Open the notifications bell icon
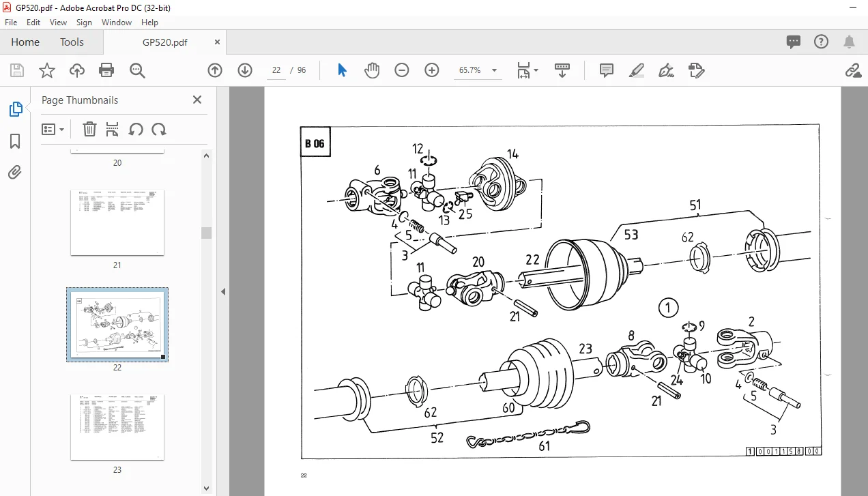 pyautogui.click(x=850, y=42)
